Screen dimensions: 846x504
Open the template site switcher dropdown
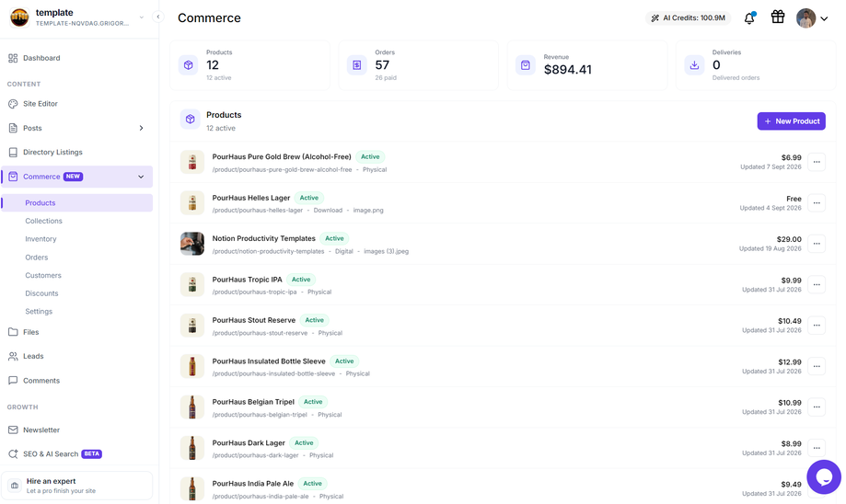click(142, 17)
